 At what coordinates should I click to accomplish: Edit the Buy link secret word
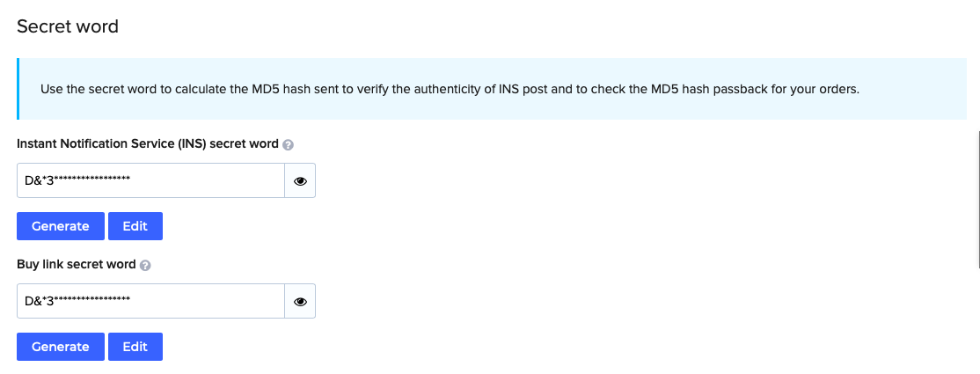pos(135,347)
